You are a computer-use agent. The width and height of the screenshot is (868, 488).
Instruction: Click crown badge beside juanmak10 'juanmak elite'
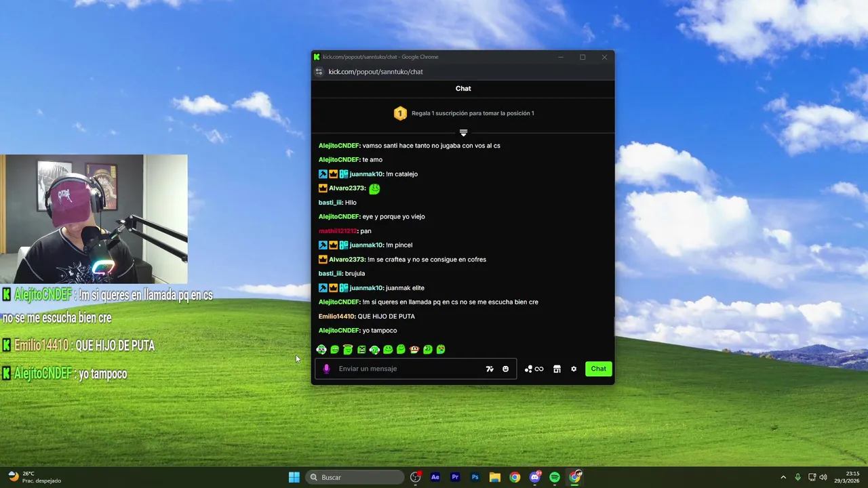[x=333, y=288]
